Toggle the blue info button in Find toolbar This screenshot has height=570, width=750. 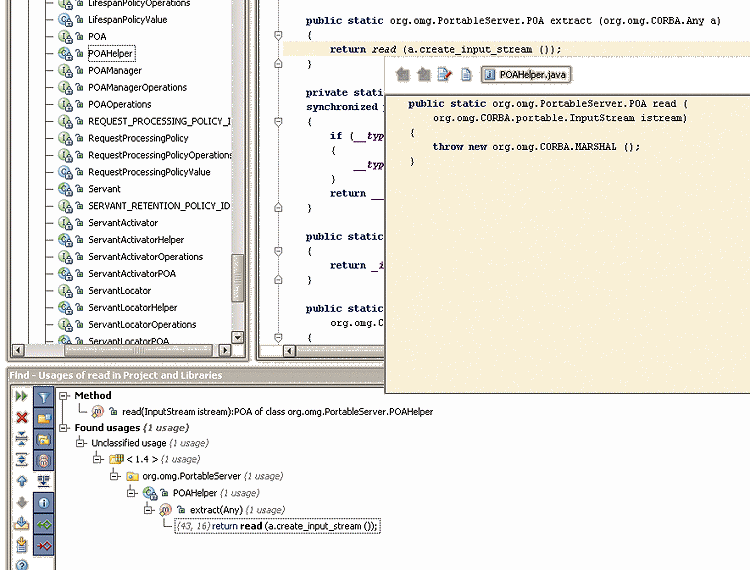(x=44, y=502)
